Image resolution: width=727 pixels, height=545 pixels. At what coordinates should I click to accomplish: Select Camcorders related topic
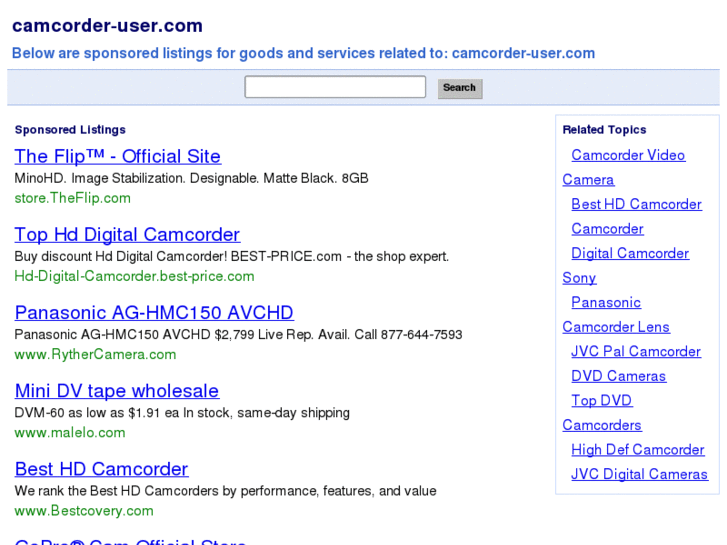pyautogui.click(x=602, y=425)
